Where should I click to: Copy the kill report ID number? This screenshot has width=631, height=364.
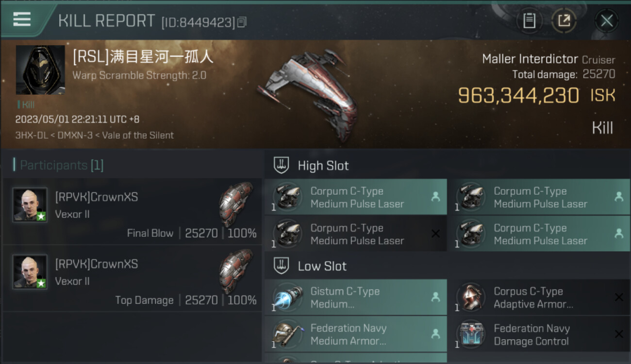click(242, 22)
